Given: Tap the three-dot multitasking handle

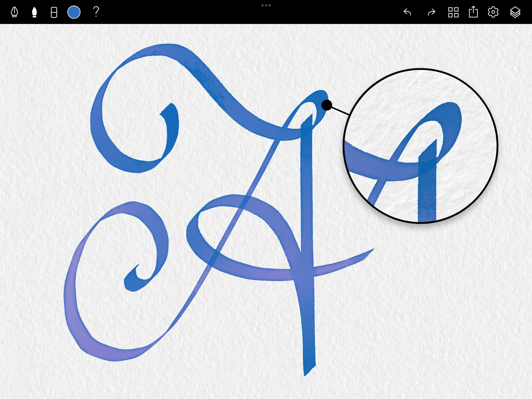Looking at the screenshot, I should tap(266, 5).
